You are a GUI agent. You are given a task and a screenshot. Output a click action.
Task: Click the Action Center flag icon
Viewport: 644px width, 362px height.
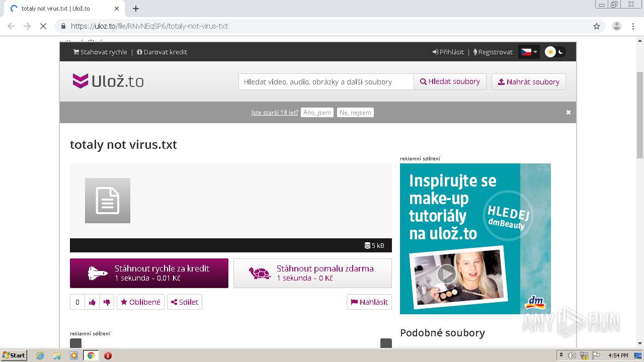[x=596, y=355]
